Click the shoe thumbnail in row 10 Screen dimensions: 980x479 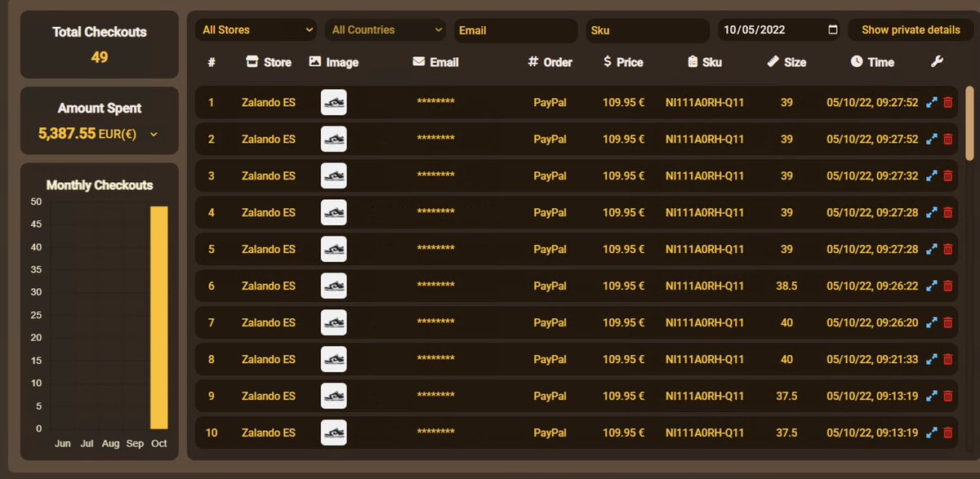pyautogui.click(x=333, y=433)
